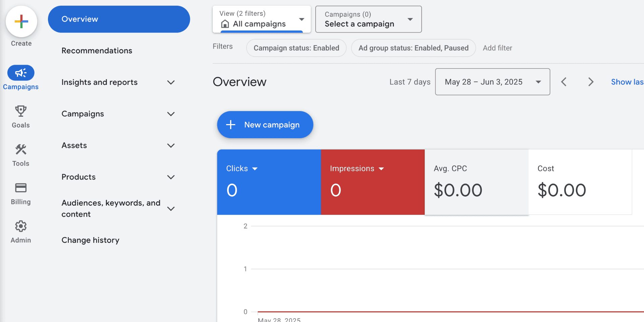Click the colorful plus Create icon
Viewport: 644px width, 322px height.
[21, 21]
